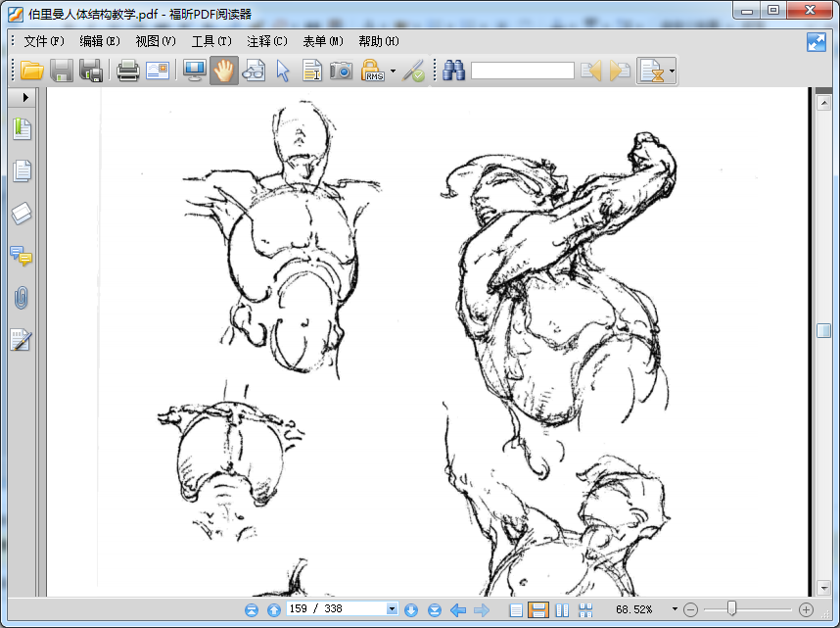Go forward to next view arrow
Viewport: 840px width, 628px height.
click(482, 609)
